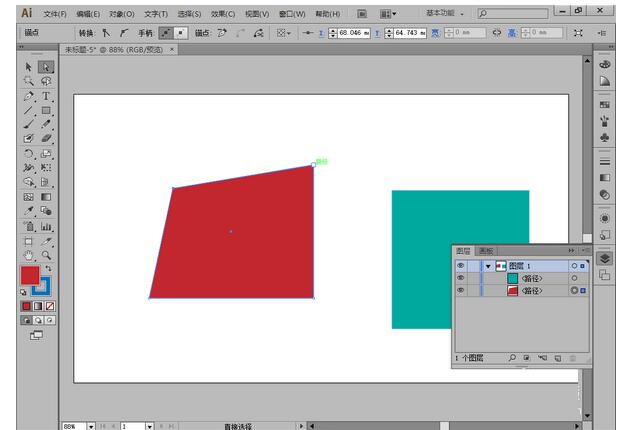The image size is (619, 430).
Task: Switch to the 画板 panel tab
Action: (485, 250)
